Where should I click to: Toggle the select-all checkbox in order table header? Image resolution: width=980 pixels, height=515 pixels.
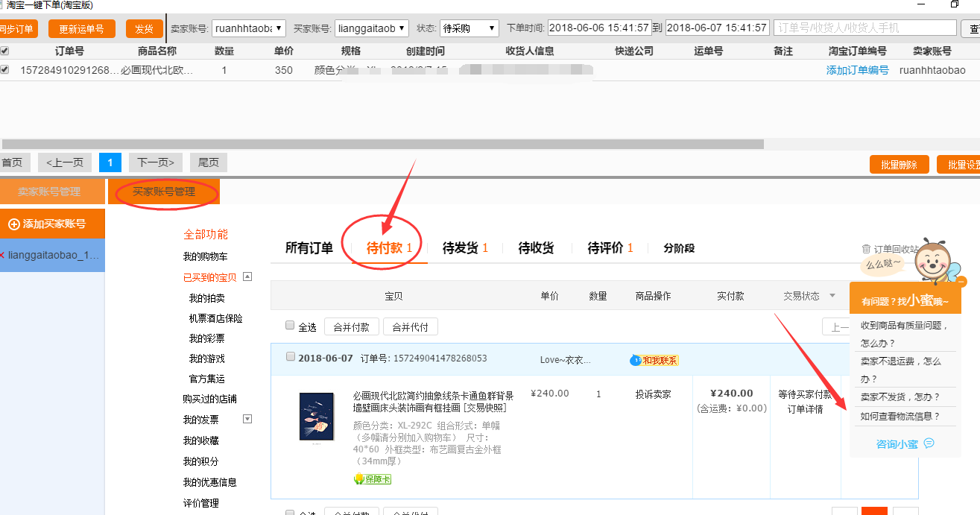coord(4,51)
